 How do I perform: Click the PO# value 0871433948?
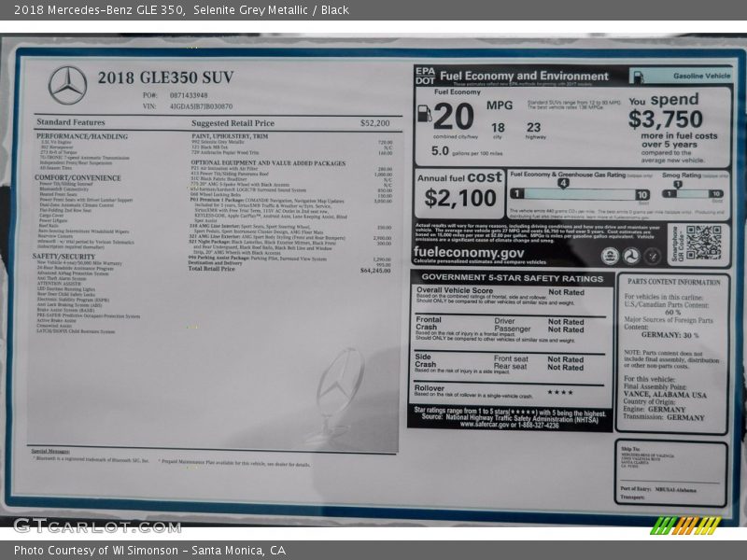(189, 95)
